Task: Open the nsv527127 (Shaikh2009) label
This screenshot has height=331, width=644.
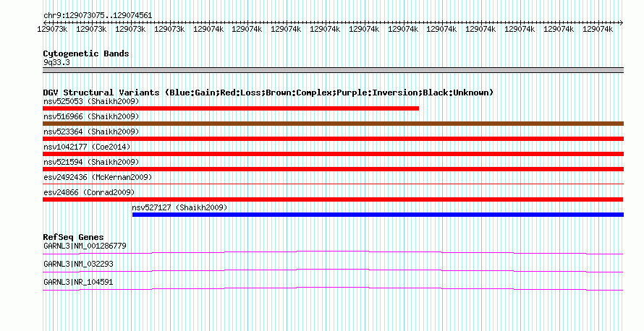Action: (x=179, y=207)
